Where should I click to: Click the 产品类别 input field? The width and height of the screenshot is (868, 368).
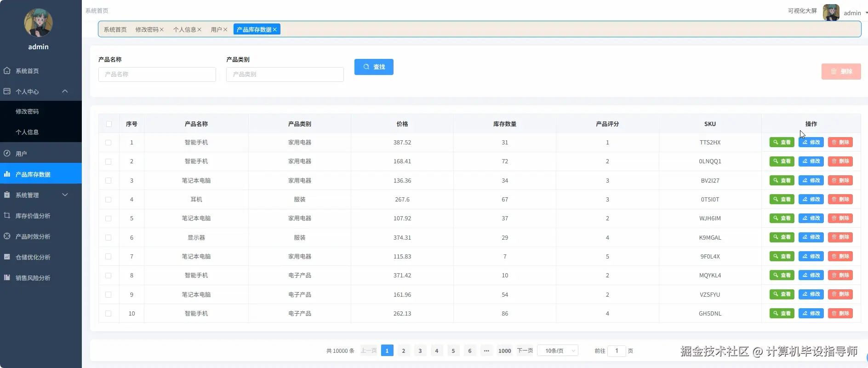click(285, 75)
